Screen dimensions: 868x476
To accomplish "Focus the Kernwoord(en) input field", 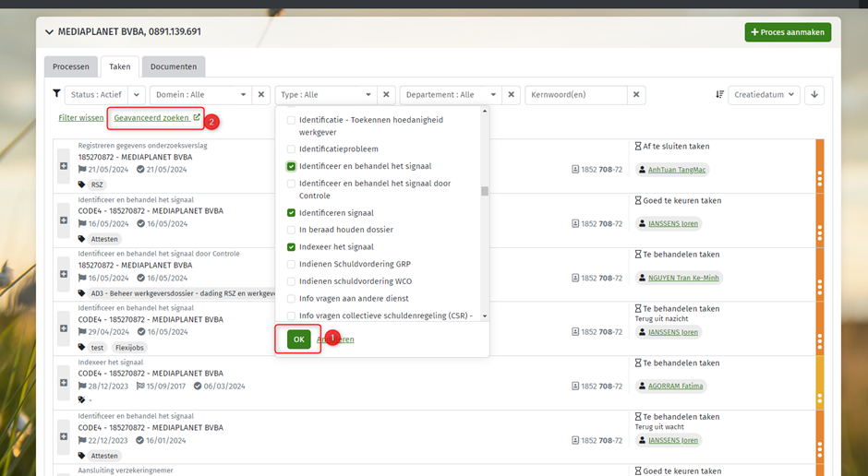I will (x=576, y=94).
